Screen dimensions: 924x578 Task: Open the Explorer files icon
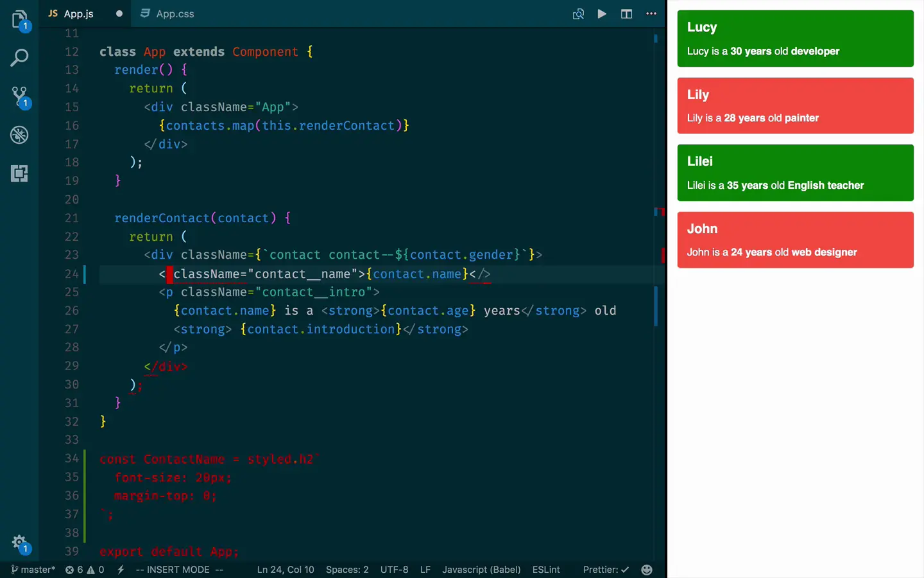[x=20, y=20]
